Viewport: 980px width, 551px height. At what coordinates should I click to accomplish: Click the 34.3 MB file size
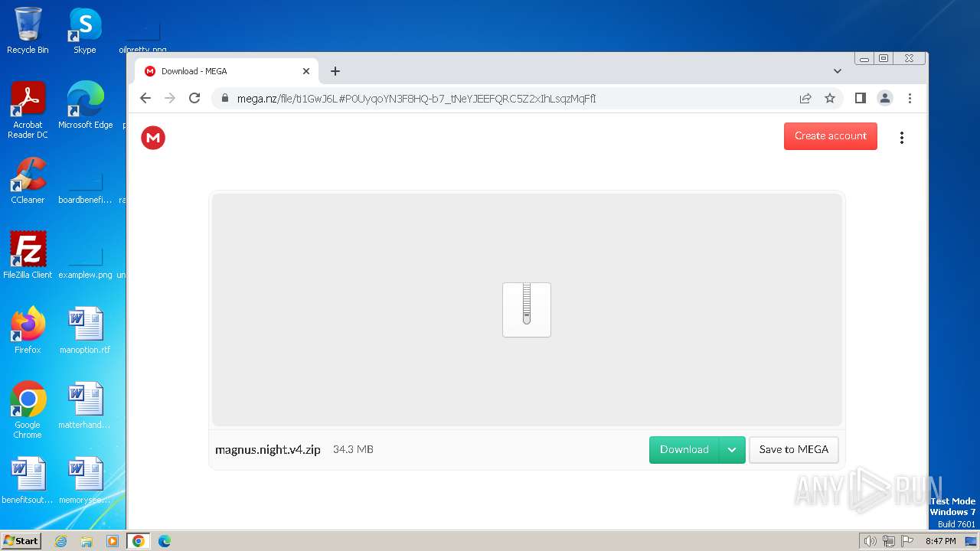353,449
